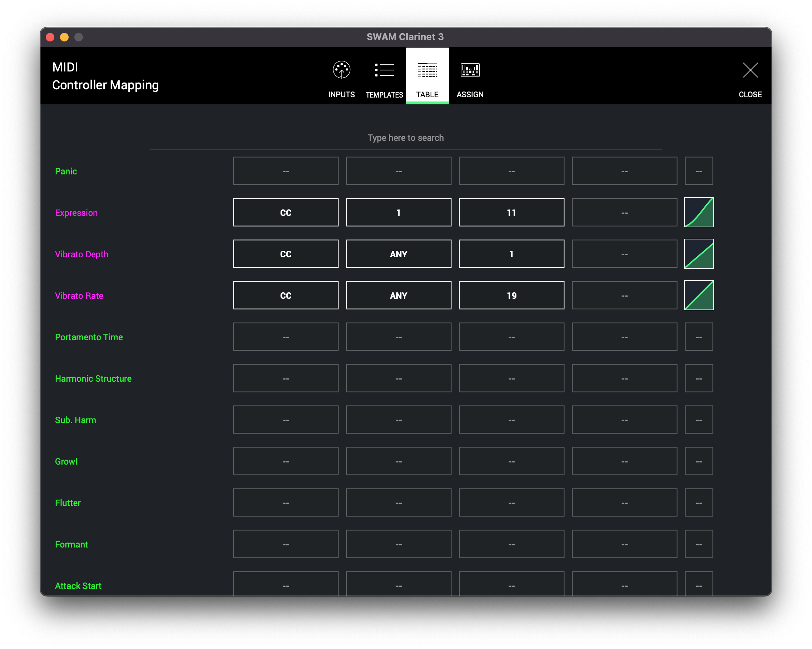Click the empty curve box for Panic
This screenshot has width=812, height=649.
click(x=699, y=171)
